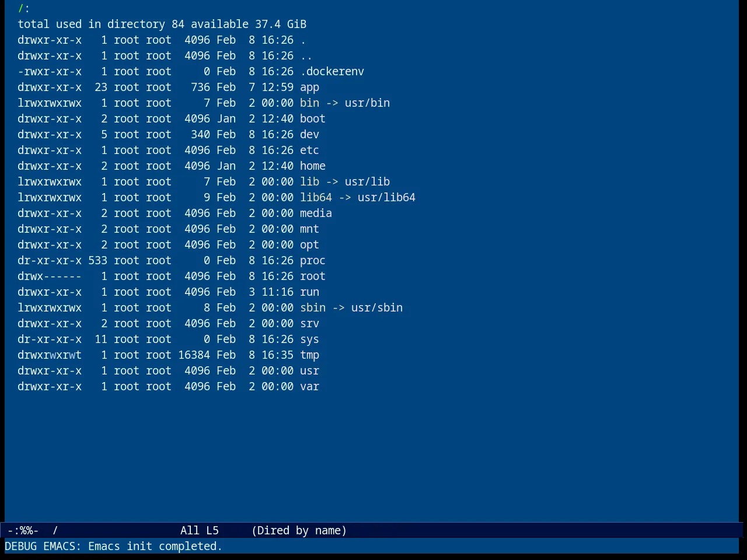Open the media directory

316,213
